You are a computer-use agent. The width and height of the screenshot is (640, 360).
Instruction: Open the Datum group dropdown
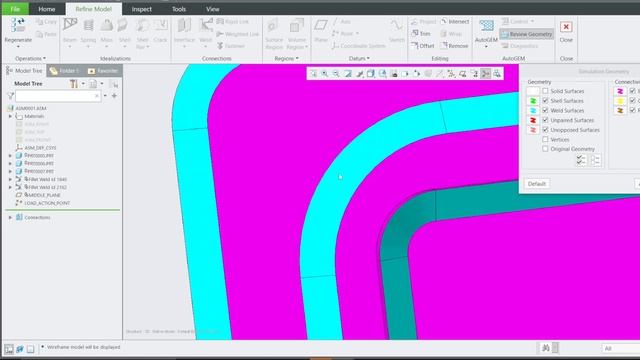click(x=359, y=58)
